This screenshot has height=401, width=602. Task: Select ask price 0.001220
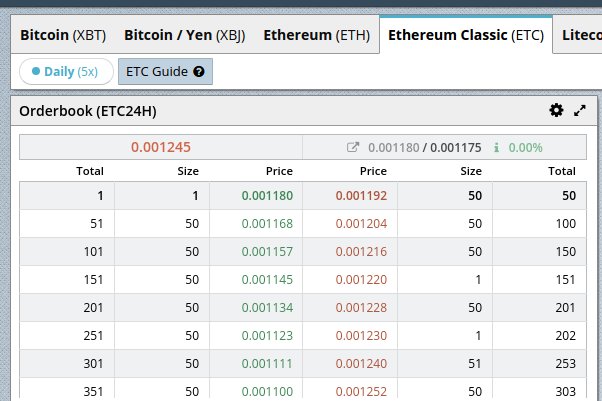click(361, 280)
